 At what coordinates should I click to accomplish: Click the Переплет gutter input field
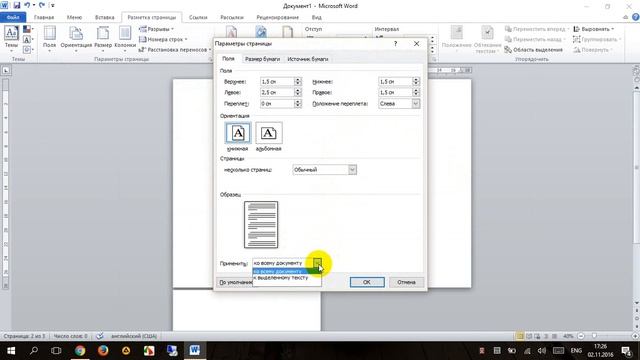pos(277,104)
